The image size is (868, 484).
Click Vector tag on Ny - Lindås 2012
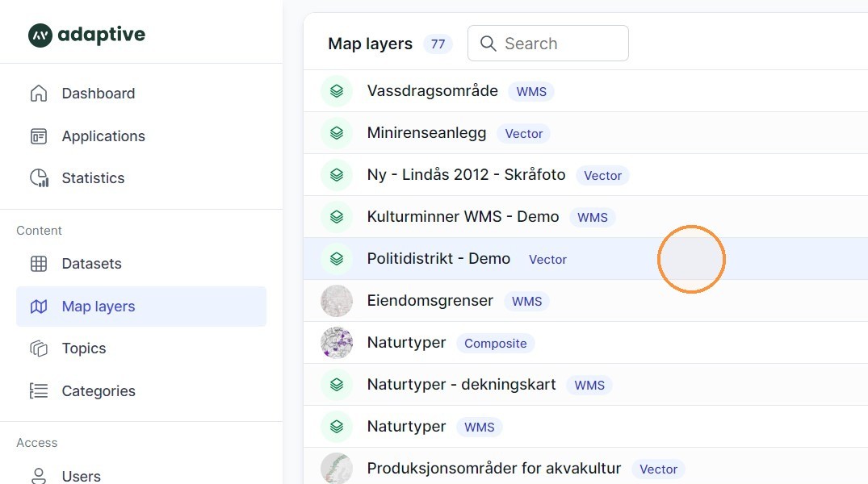[603, 175]
